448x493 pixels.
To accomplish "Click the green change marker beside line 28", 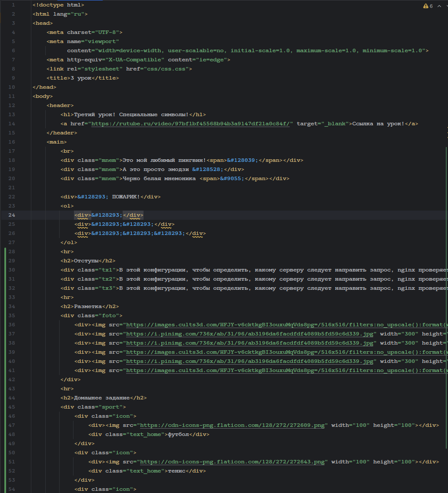I will point(5,252).
